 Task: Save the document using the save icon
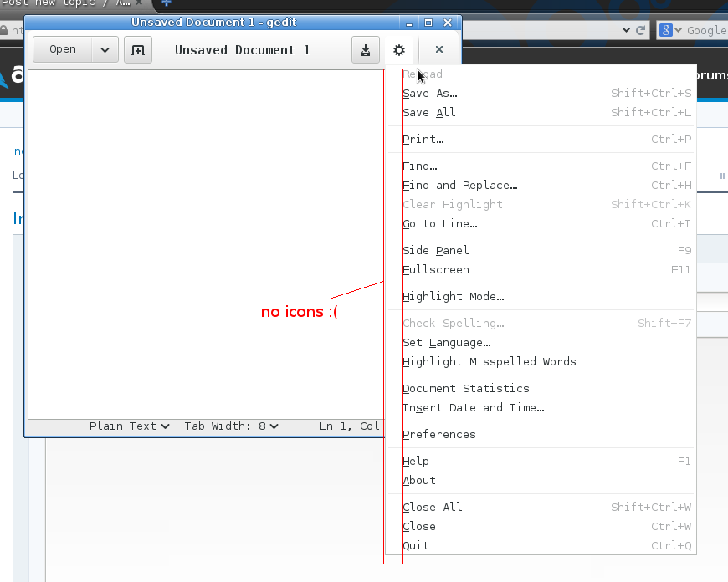click(366, 49)
